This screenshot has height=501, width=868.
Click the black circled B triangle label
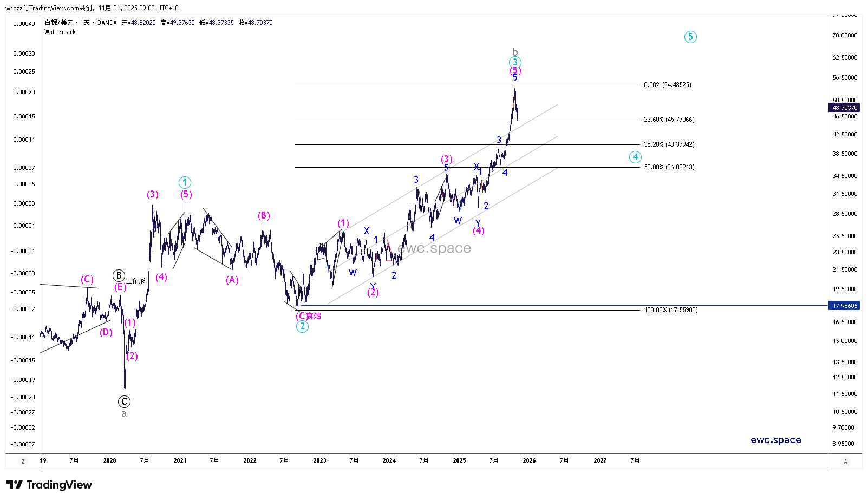119,275
